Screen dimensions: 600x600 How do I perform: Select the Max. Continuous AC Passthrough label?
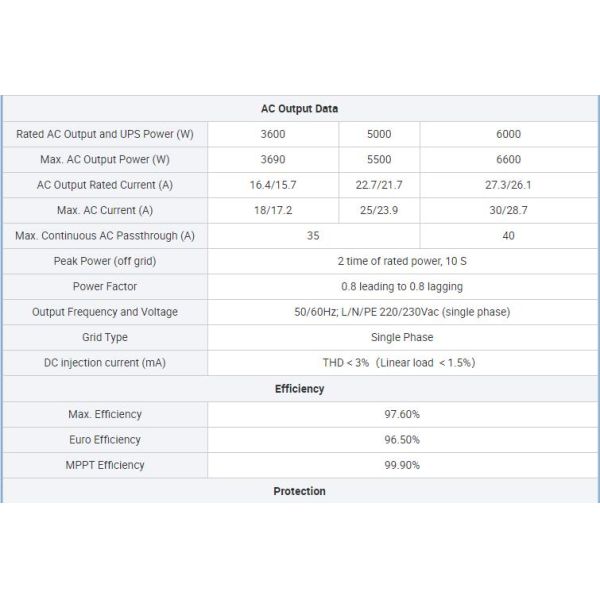(x=105, y=236)
